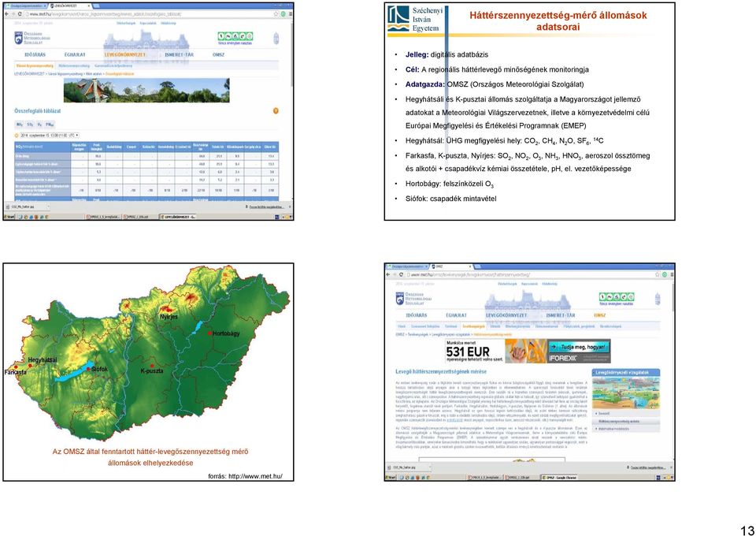Show all downloads link in the Összefoglaló táblázat browser

click(x=265, y=207)
